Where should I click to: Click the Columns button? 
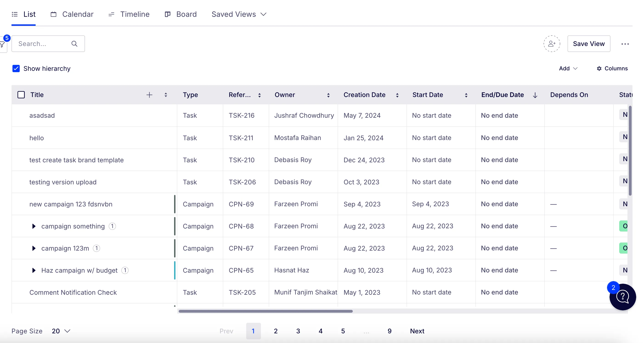pyautogui.click(x=612, y=69)
